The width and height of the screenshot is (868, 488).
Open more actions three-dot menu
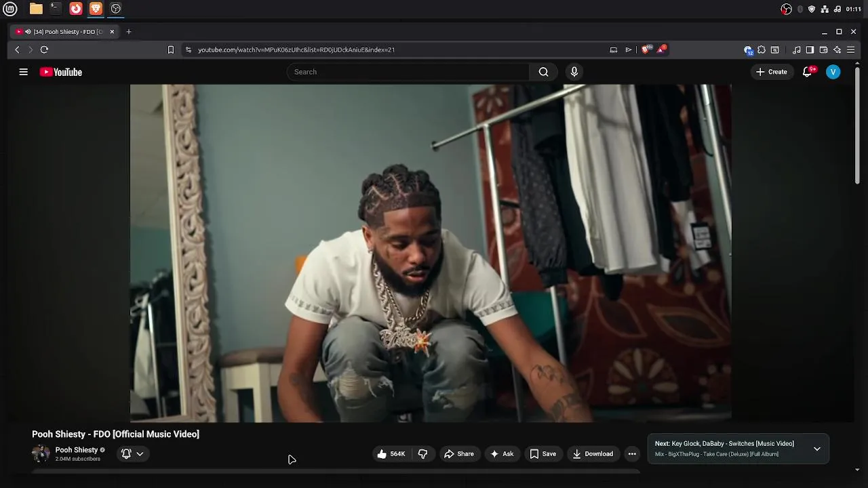coord(632,454)
